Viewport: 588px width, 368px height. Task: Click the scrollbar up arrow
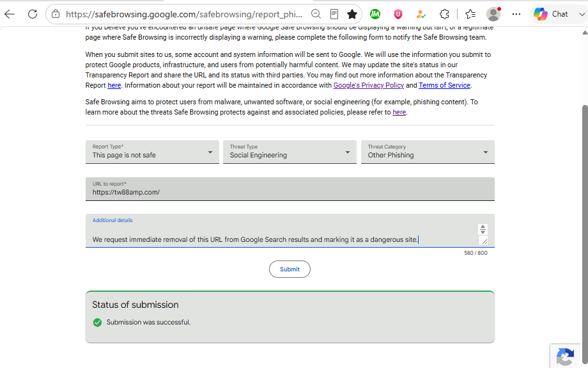585,32
